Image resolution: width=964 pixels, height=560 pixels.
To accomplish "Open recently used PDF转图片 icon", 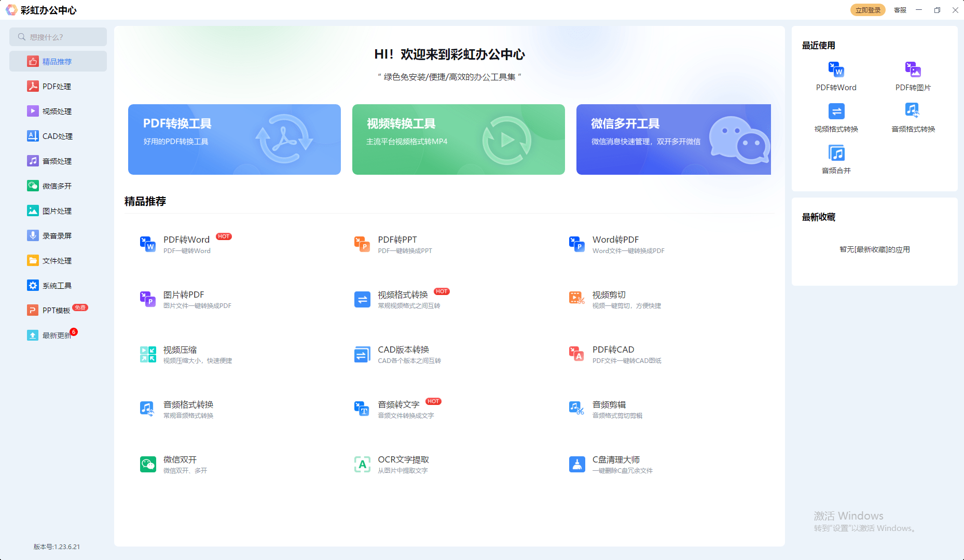I will click(913, 69).
